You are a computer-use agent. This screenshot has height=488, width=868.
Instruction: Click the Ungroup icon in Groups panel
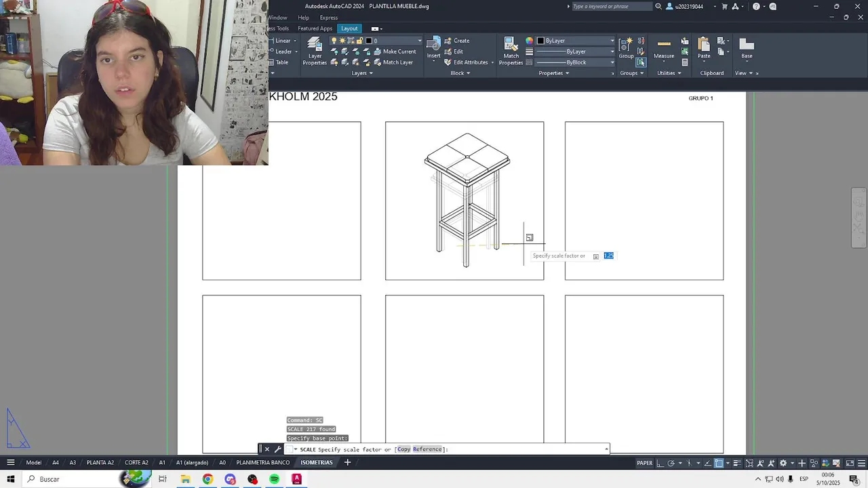(x=641, y=41)
